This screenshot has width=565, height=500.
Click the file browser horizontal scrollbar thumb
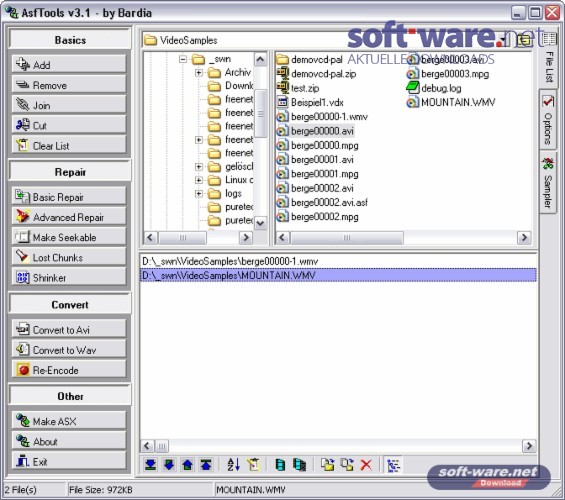pyautogui.click(x=347, y=237)
